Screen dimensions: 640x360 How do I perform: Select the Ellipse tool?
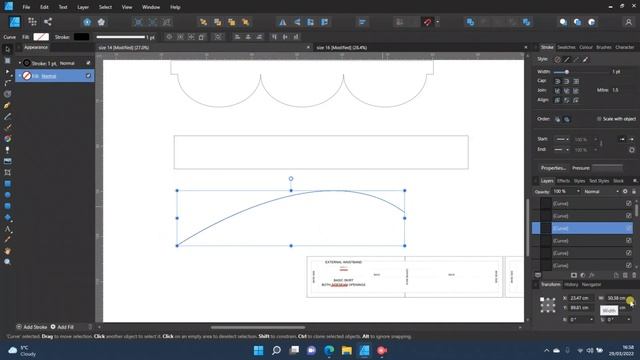[7, 195]
